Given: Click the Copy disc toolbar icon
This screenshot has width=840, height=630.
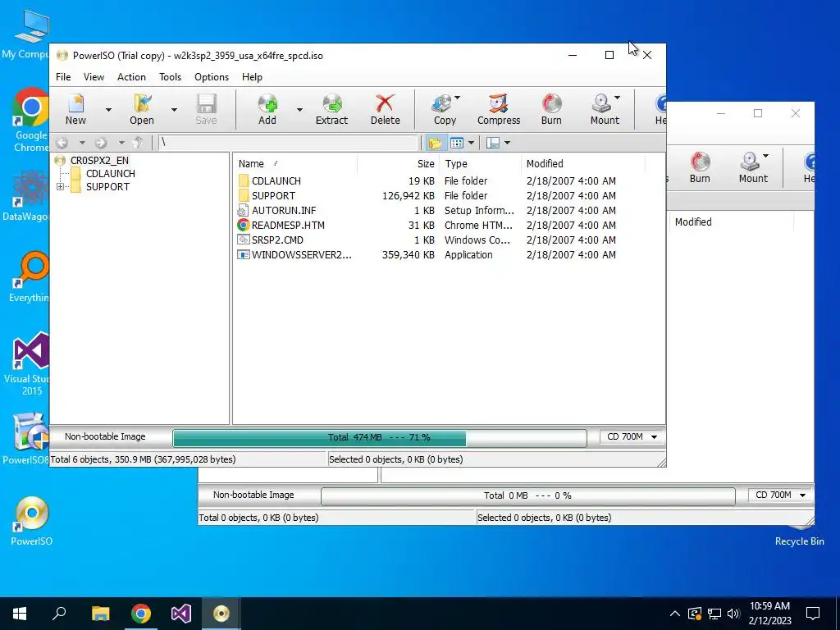Looking at the screenshot, I should [x=445, y=110].
